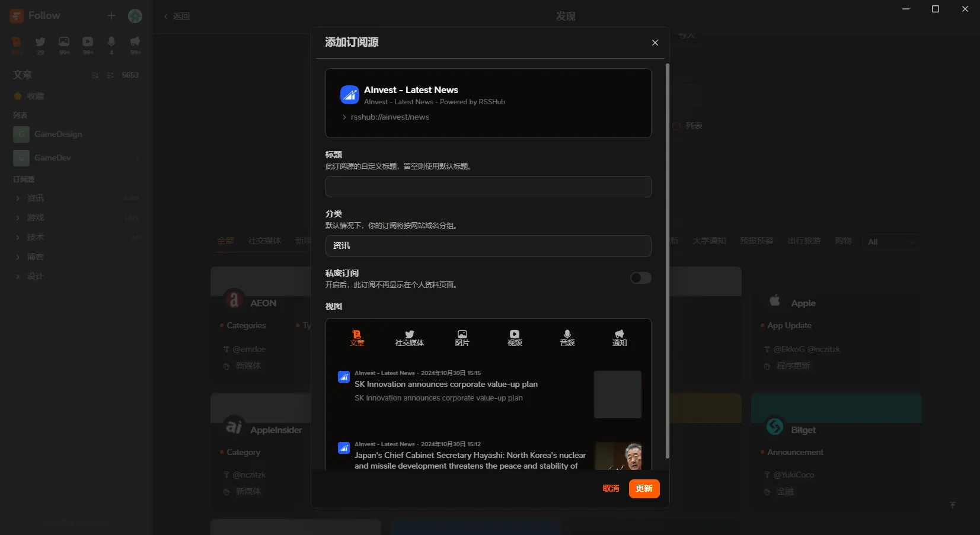980x535 pixels.
Task: Click the 取消 button
Action: 611,488
